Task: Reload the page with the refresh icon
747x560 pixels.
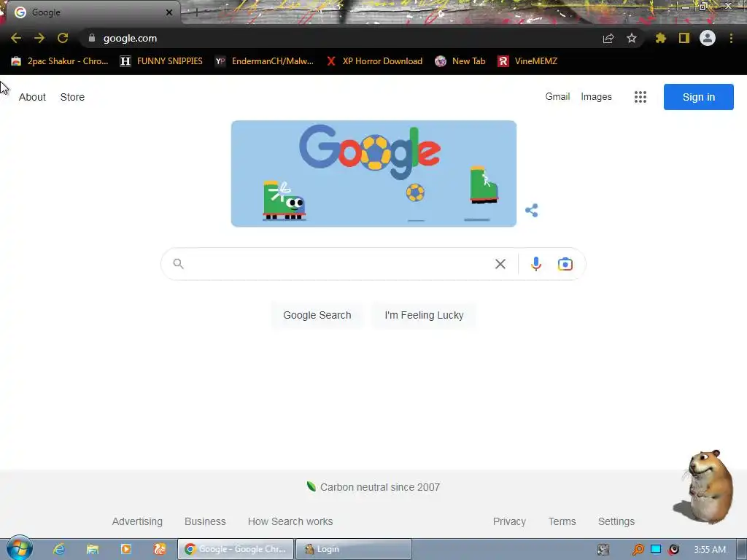Action: tap(63, 38)
